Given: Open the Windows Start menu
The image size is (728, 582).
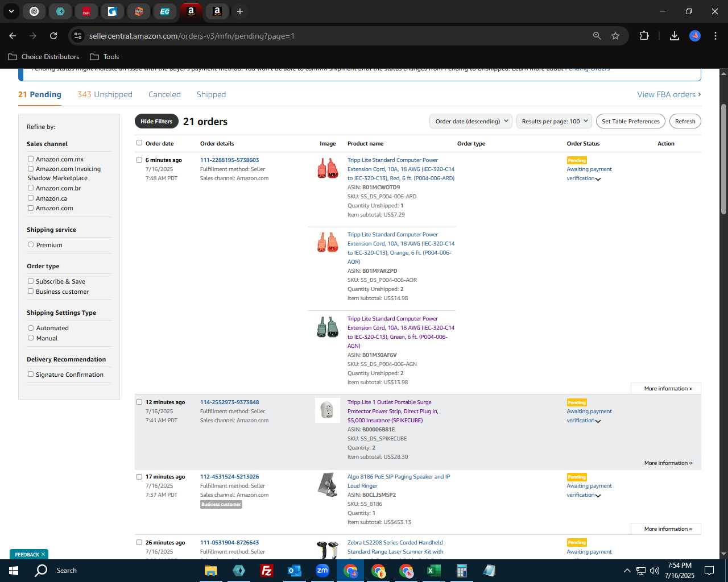Looking at the screenshot, I should 14,571.
